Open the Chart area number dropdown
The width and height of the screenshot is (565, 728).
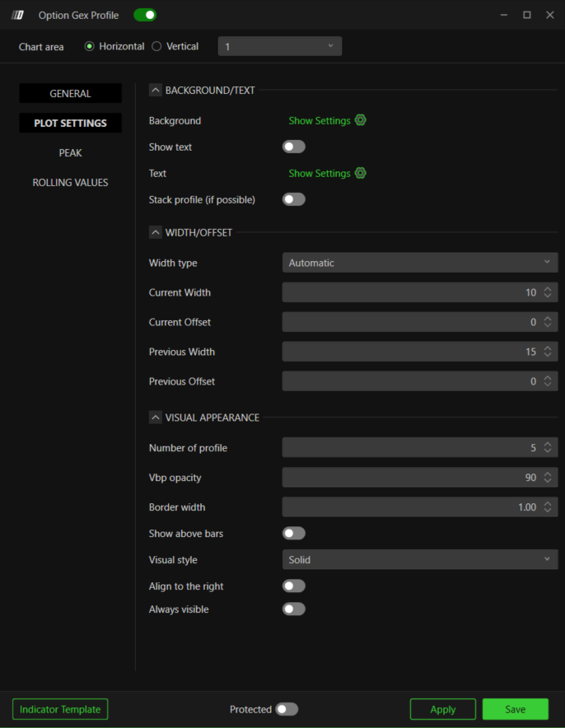pyautogui.click(x=280, y=46)
